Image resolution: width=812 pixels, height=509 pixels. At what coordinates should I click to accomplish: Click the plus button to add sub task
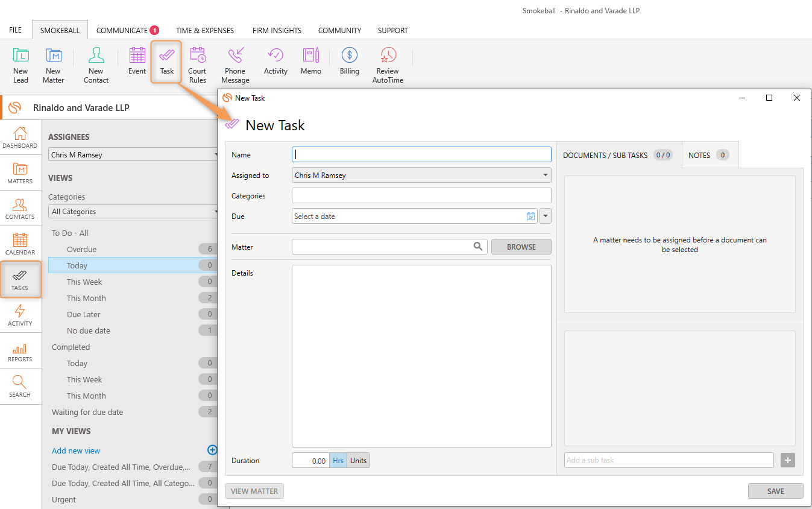click(788, 460)
